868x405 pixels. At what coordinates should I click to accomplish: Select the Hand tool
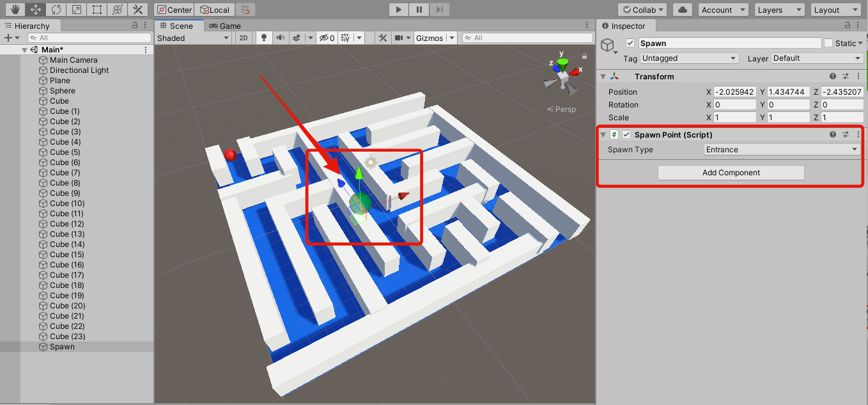point(16,10)
